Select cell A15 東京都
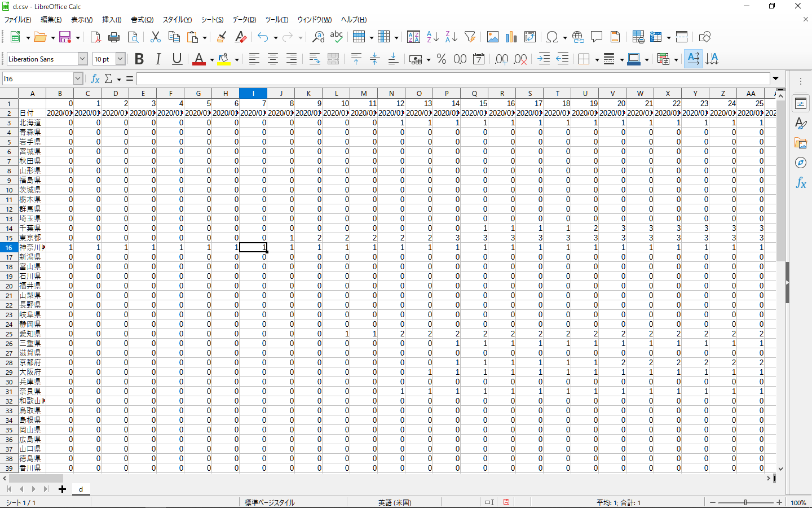 [32, 238]
